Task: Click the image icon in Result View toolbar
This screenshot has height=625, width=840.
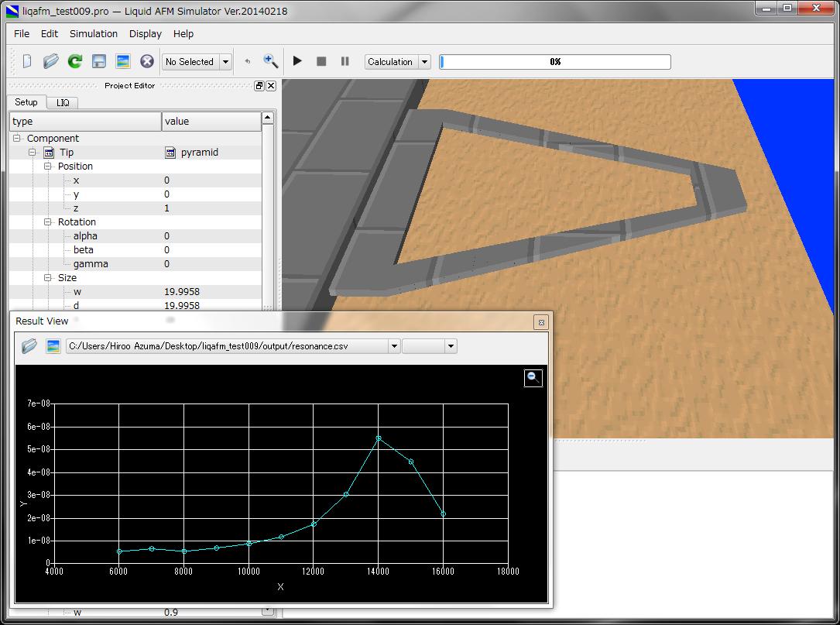Action: pyautogui.click(x=53, y=346)
